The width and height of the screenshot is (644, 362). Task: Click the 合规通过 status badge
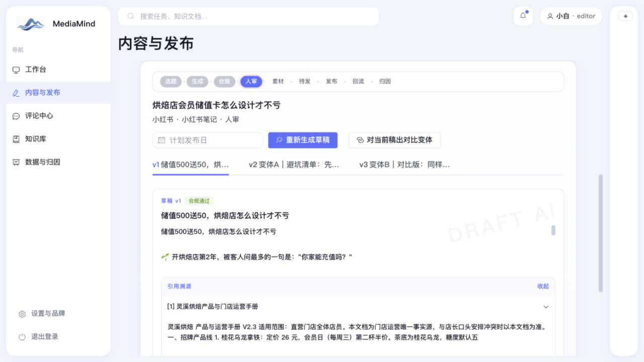coord(199,201)
